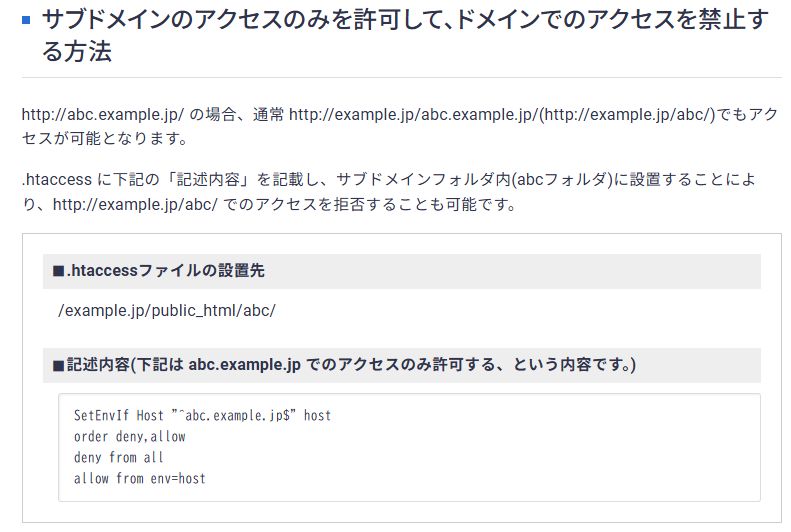Image resolution: width=791 pixels, height=532 pixels.
Task: Click the black square icon before .htaccessファイルの設置先
Action: point(59,271)
